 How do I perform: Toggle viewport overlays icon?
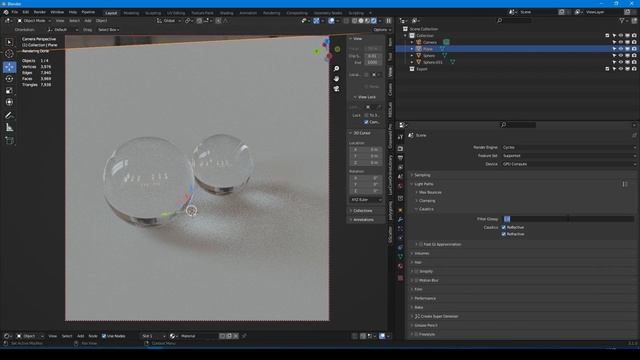[x=331, y=20]
